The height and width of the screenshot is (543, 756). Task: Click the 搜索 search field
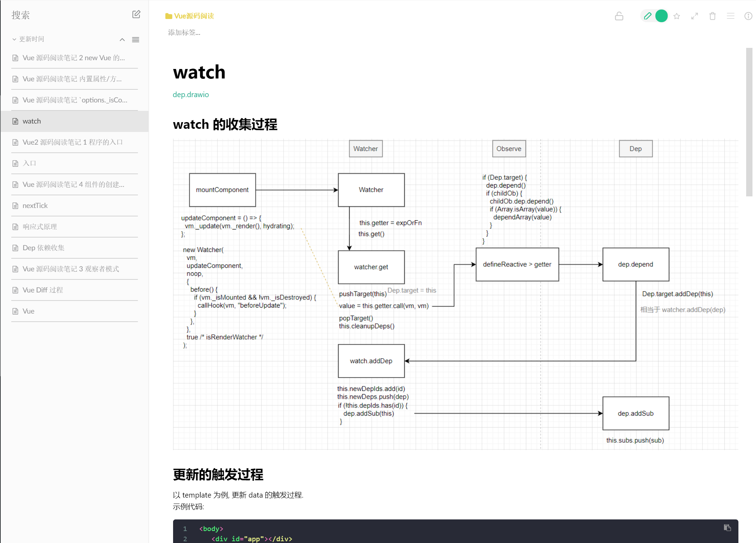20,15
